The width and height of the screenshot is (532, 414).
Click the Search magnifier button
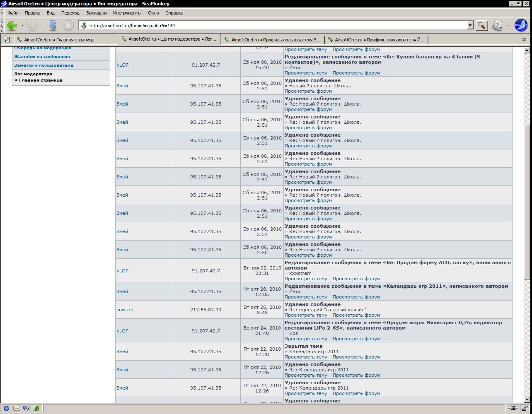pyautogui.click(x=481, y=26)
